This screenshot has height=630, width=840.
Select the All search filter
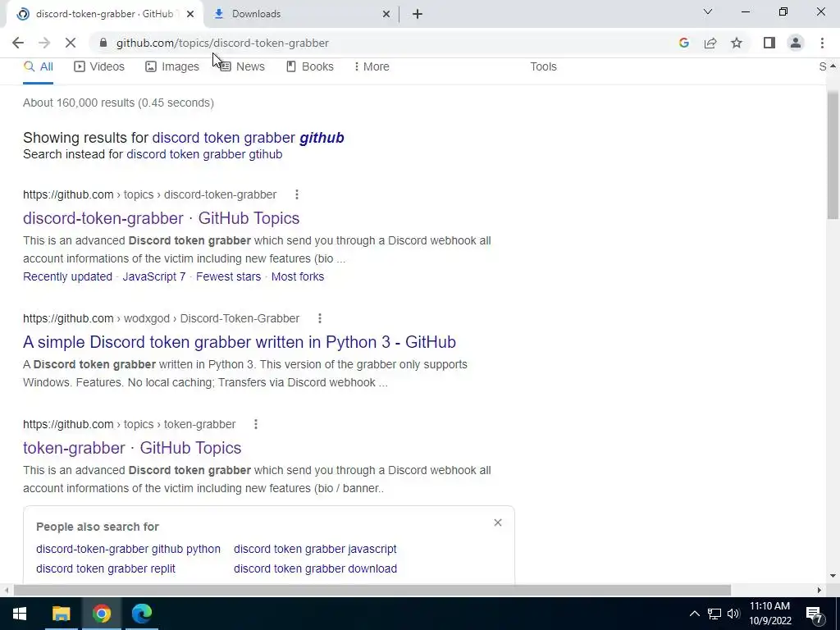pos(38,66)
